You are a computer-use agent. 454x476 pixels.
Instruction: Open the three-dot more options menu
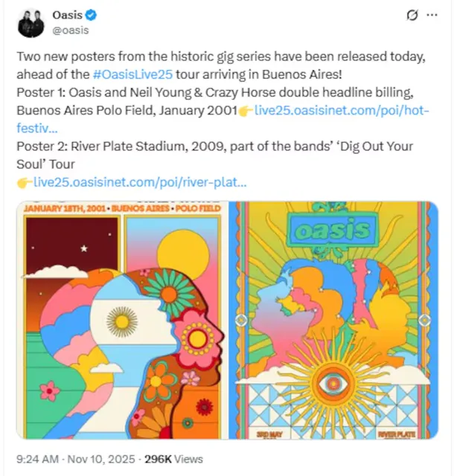point(433,16)
